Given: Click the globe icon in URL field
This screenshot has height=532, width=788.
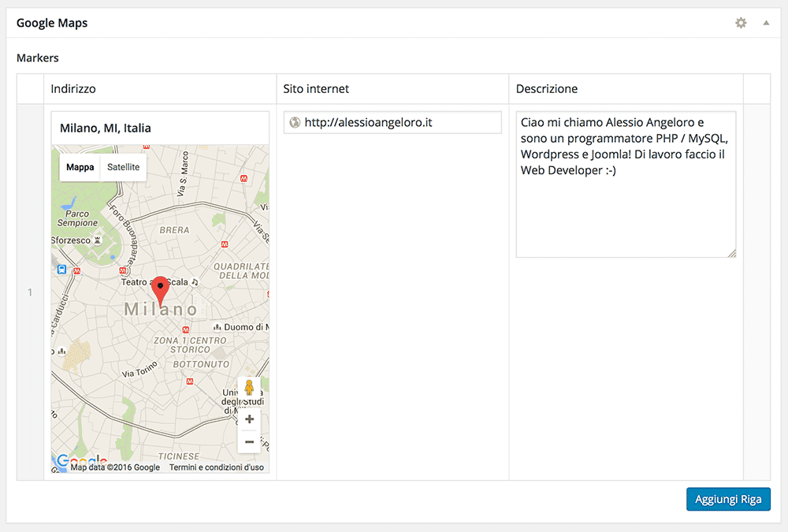Looking at the screenshot, I should click(x=295, y=122).
